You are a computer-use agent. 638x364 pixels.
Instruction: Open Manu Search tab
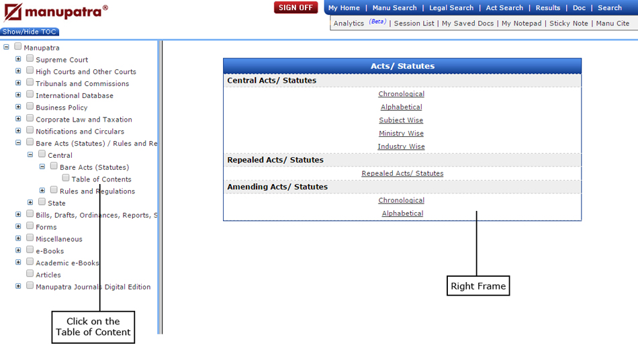(x=394, y=8)
